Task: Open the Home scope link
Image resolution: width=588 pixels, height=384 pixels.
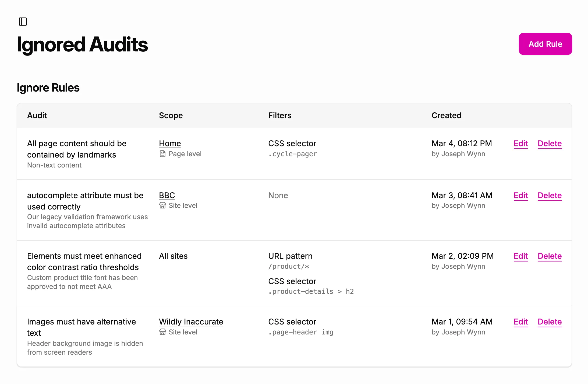Action: click(x=170, y=143)
